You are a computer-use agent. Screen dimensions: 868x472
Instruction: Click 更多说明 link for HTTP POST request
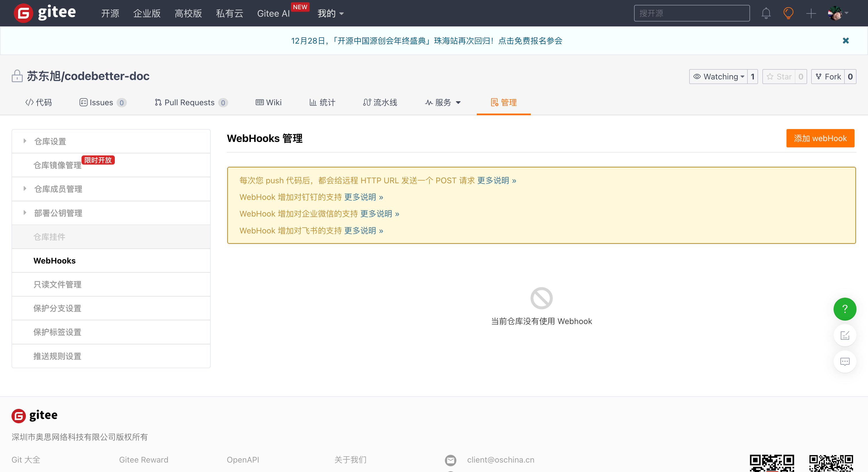coord(496,180)
